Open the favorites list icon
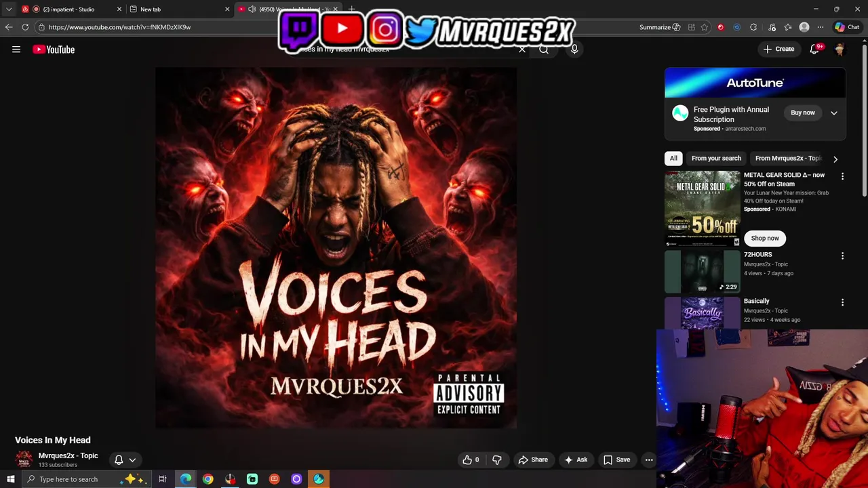Viewport: 868px width, 488px height. tap(788, 27)
